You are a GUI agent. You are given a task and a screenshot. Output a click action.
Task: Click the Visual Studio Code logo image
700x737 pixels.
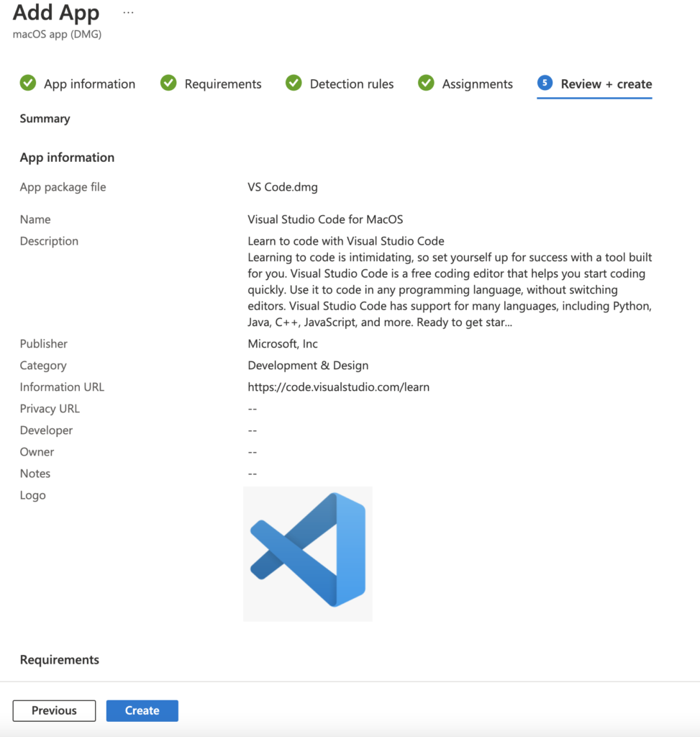308,553
